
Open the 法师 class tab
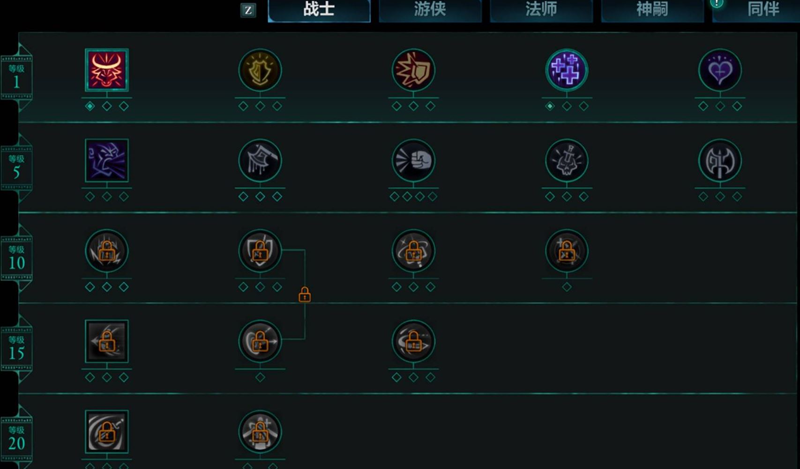541,10
